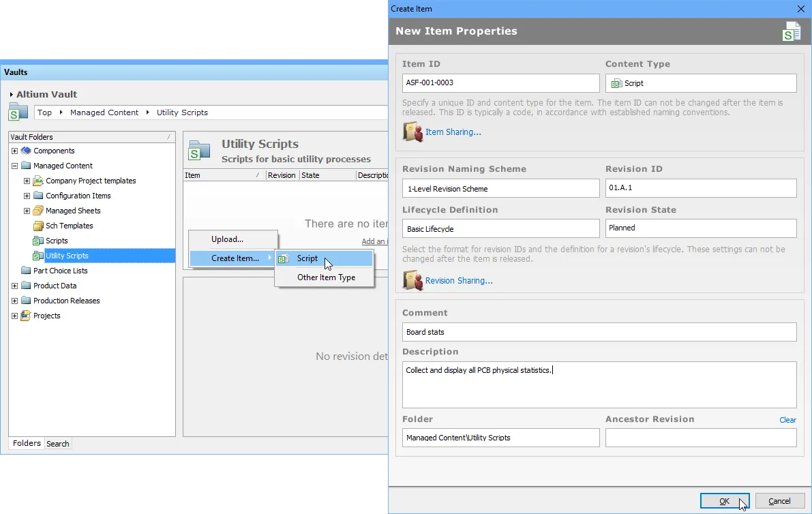Click the Managed Sheets folder icon
812x514 pixels.
click(38, 211)
